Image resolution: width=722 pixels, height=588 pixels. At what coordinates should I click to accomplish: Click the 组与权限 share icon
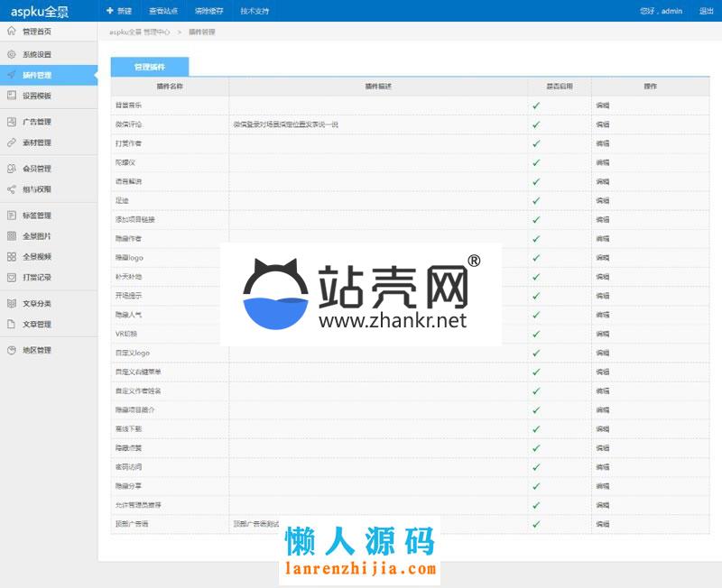[x=12, y=189]
